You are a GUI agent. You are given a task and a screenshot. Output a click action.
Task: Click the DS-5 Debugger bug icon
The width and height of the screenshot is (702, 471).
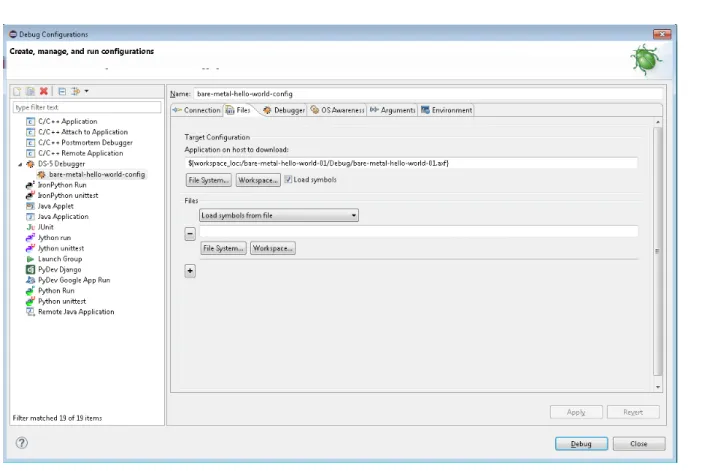point(30,164)
